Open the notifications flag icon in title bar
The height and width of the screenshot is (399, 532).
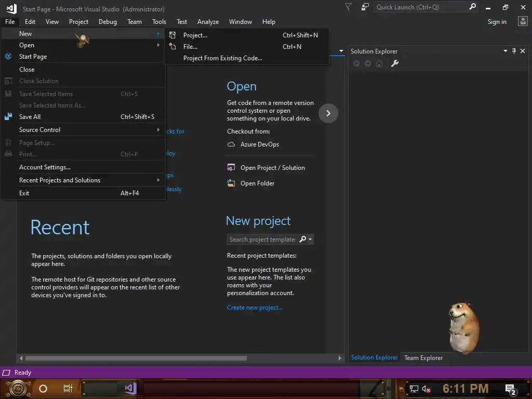(349, 7)
